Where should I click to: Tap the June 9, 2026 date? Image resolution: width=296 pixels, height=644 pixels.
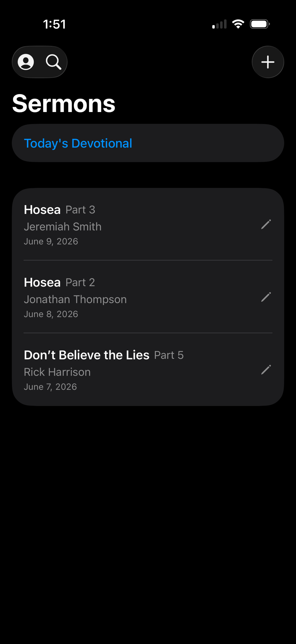tap(51, 241)
